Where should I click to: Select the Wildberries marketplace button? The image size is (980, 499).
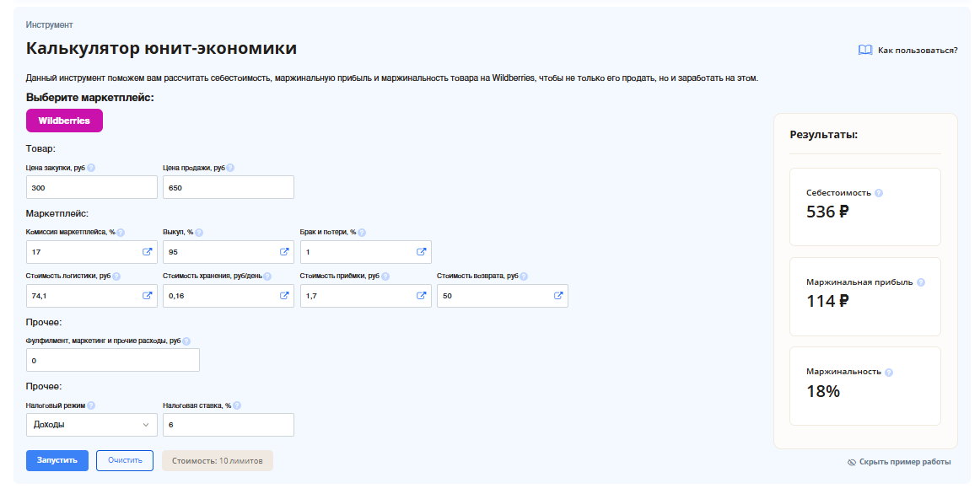coord(64,121)
